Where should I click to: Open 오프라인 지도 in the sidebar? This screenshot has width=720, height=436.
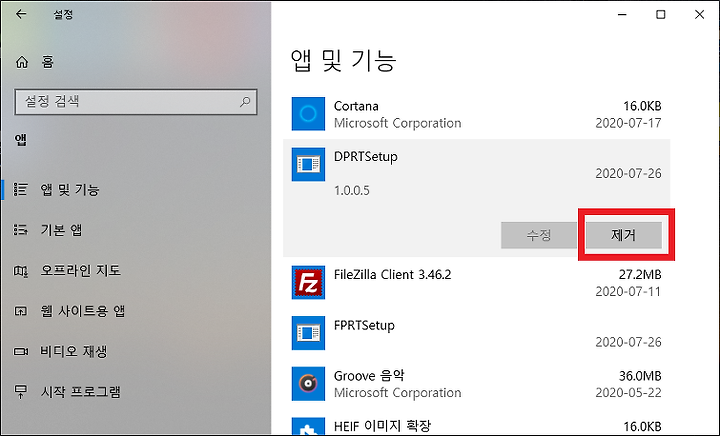click(81, 270)
